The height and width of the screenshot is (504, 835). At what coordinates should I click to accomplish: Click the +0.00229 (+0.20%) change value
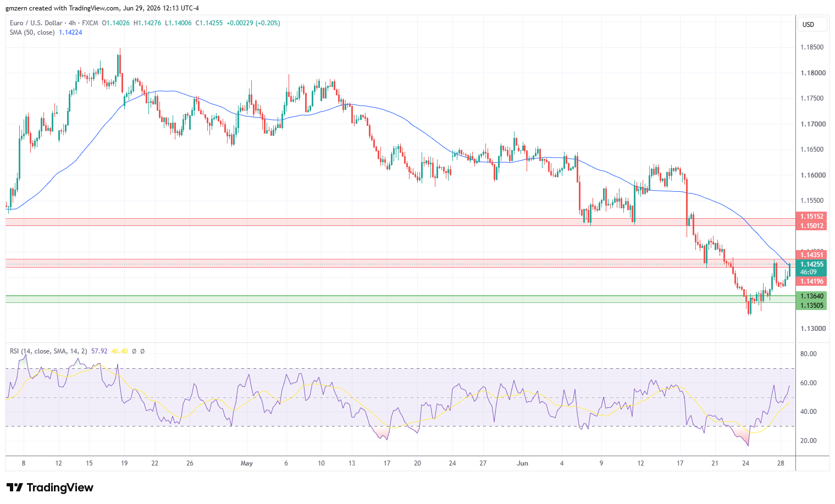(x=253, y=23)
